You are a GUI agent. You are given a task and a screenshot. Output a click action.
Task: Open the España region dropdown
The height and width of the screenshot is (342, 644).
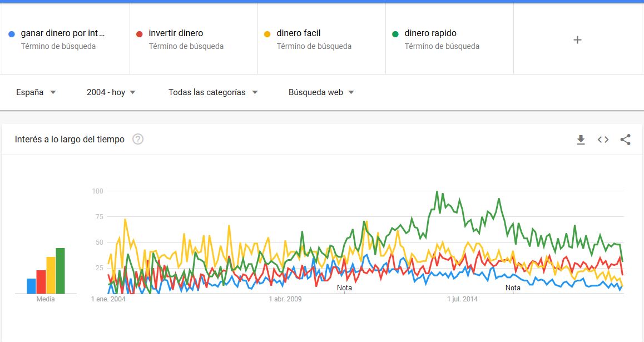36,92
